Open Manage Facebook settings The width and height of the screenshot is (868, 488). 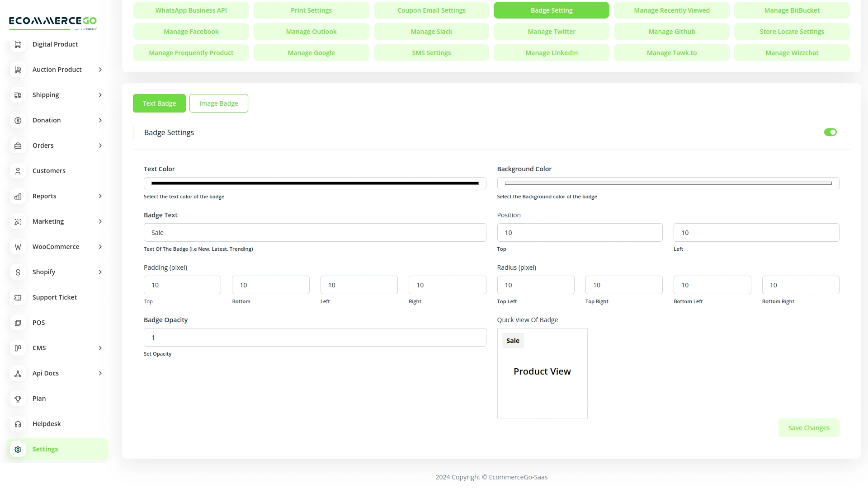[x=191, y=31]
